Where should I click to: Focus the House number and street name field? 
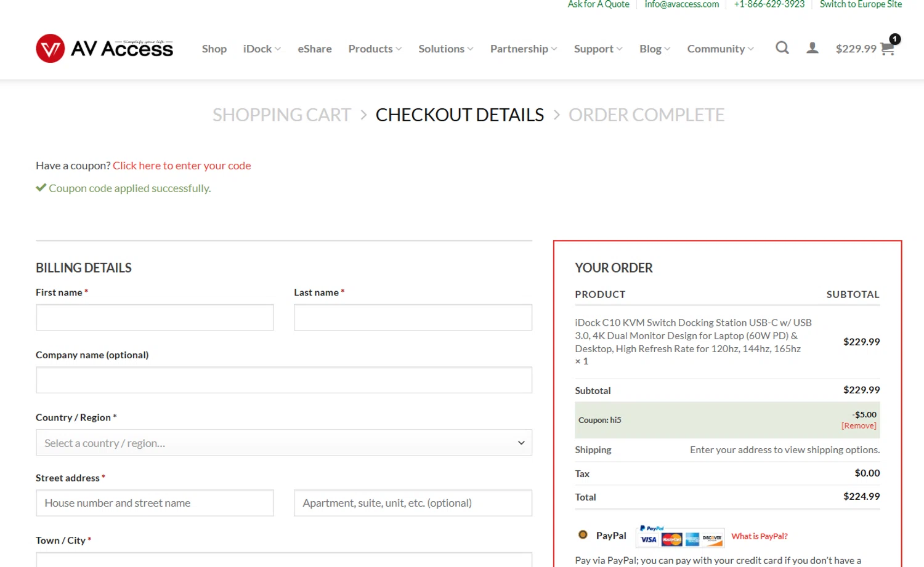pos(155,503)
